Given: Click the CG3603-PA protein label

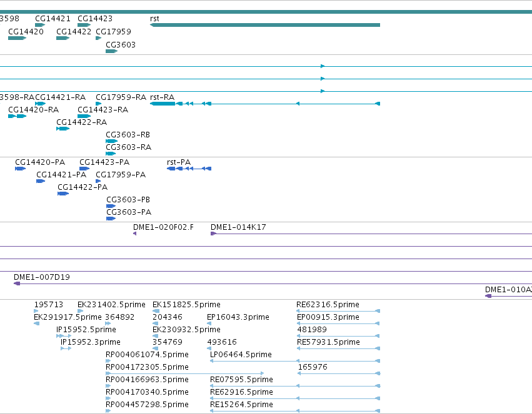Looking at the screenshot, I should coord(129,212).
